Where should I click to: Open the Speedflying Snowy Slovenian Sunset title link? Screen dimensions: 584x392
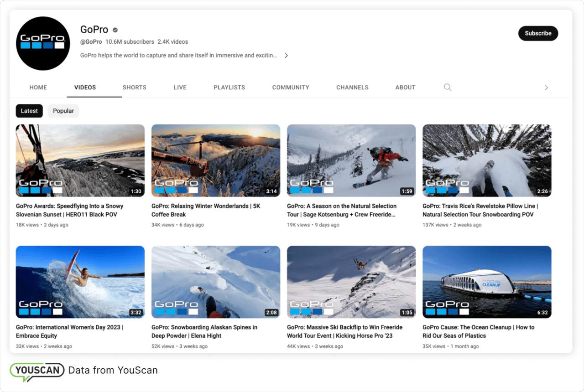(69, 210)
